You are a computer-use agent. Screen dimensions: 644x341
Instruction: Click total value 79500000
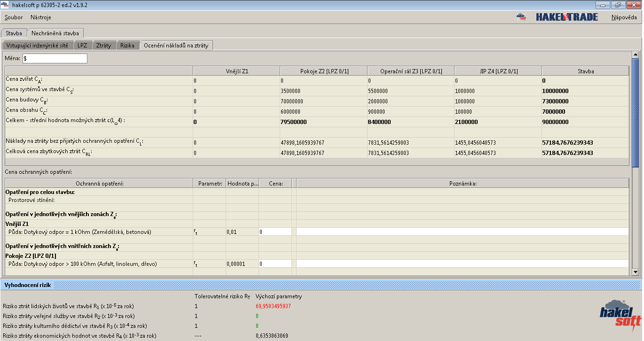(294, 122)
